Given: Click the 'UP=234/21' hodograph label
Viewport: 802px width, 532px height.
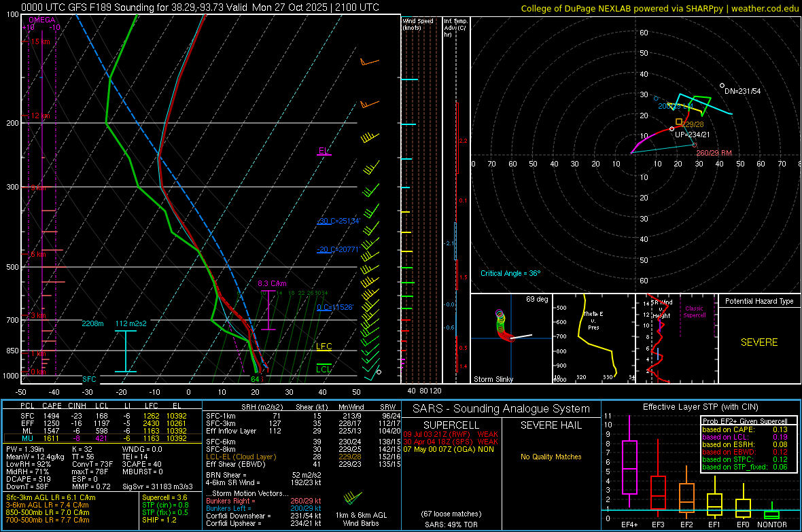Looking at the screenshot, I should click(x=693, y=135).
